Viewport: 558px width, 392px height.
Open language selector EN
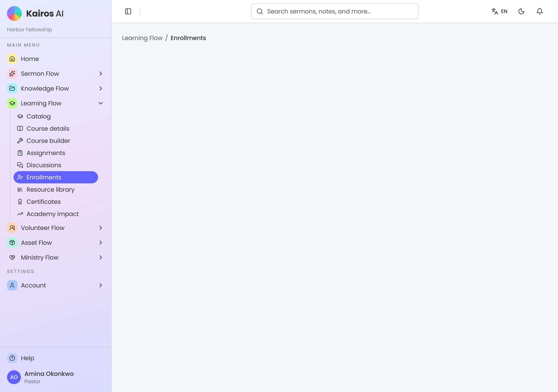click(x=499, y=11)
